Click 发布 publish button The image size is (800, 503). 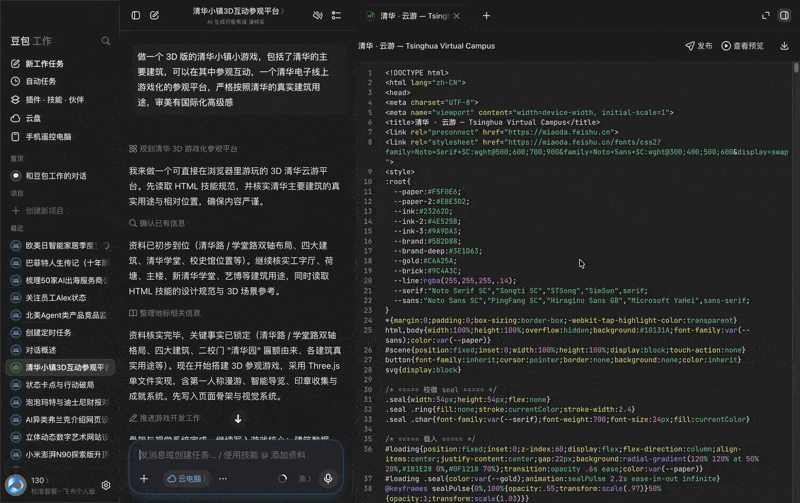pos(698,46)
